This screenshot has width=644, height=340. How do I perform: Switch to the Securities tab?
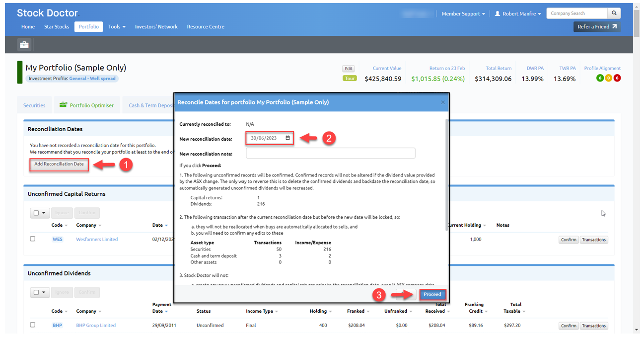[34, 105]
